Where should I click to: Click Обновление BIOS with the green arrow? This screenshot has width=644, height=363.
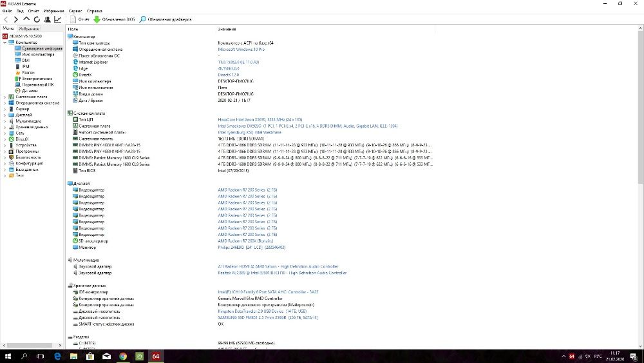pos(114,19)
